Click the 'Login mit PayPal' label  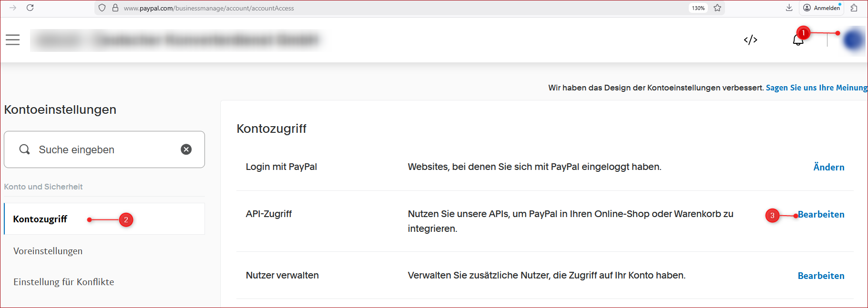pos(281,167)
